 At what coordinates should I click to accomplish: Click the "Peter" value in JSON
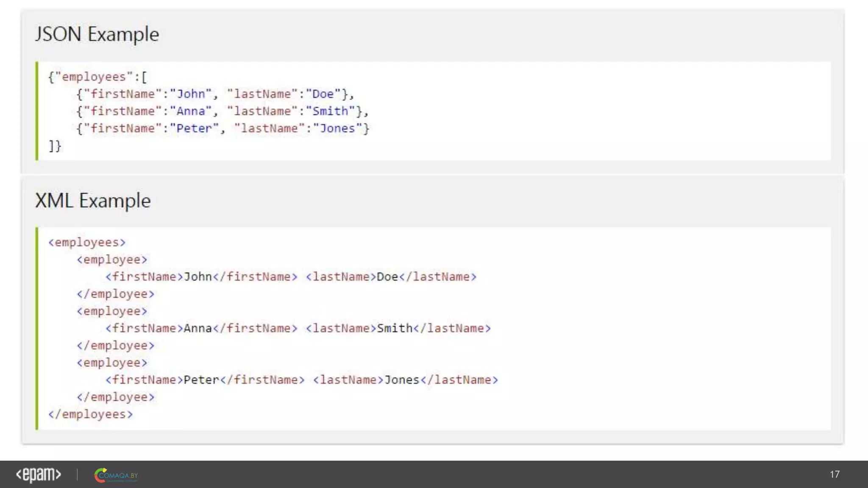(194, 128)
